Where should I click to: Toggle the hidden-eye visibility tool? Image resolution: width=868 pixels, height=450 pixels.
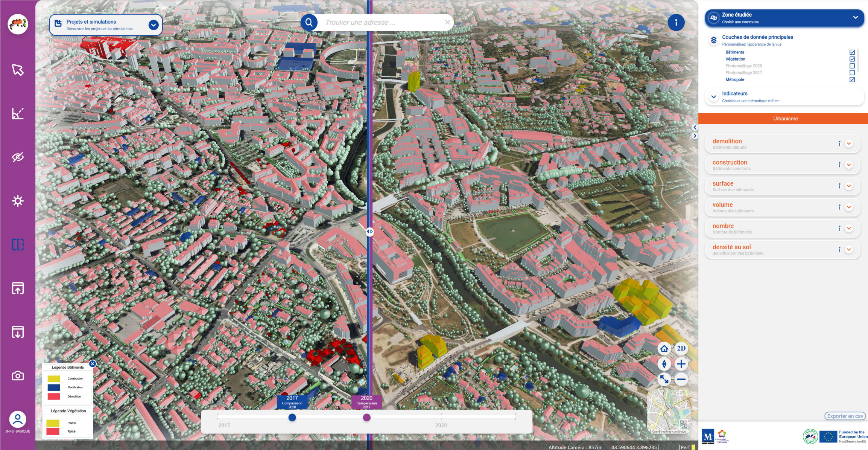point(18,157)
